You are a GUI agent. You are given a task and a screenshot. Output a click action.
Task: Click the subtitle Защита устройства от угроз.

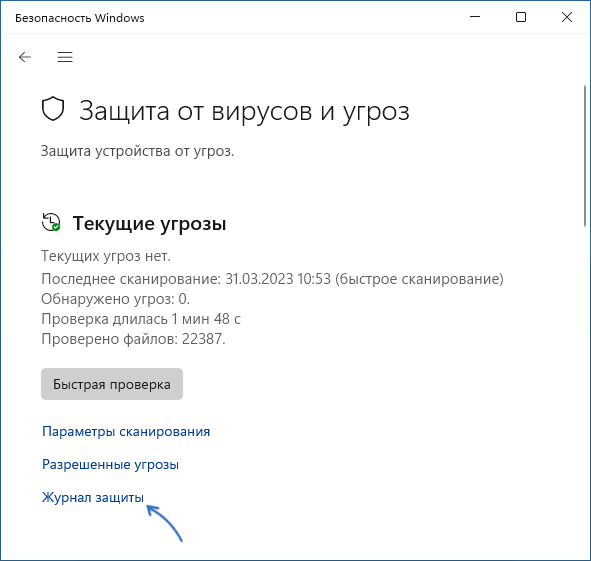(x=137, y=151)
